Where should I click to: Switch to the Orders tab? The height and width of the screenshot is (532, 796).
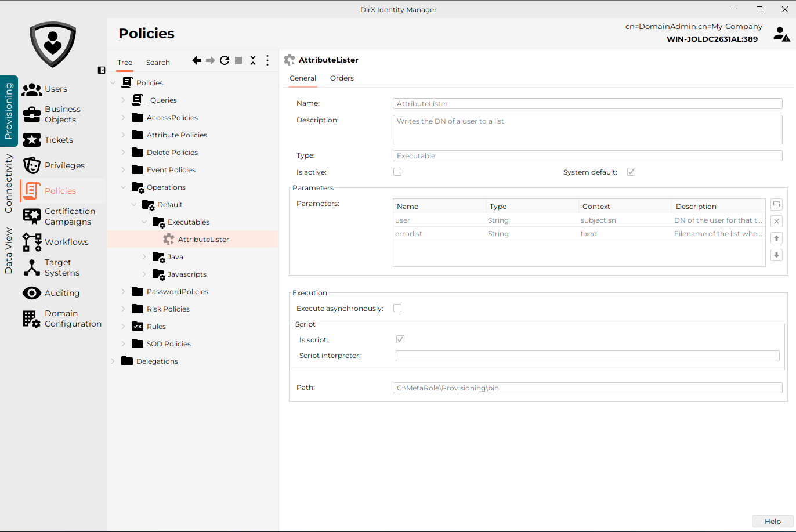(342, 78)
